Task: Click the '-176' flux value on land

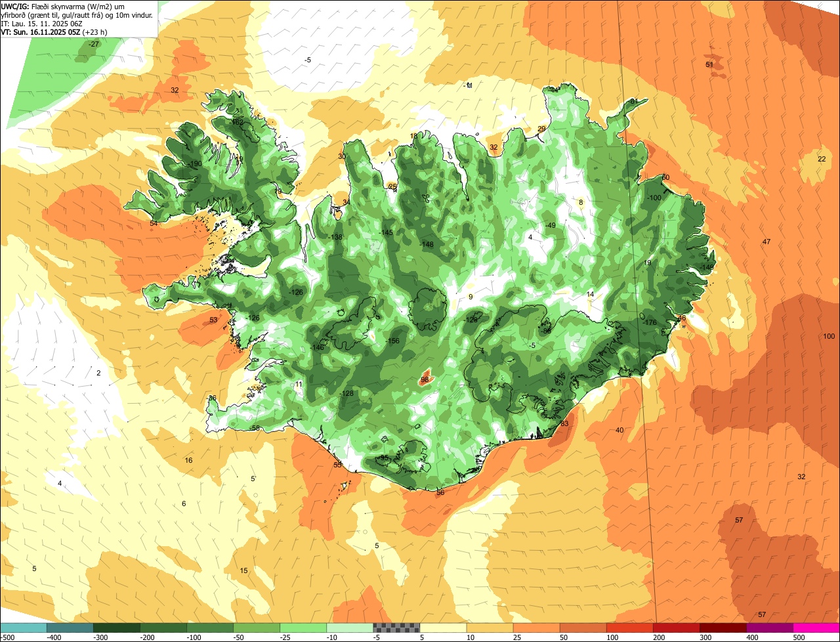Action: 650,322
